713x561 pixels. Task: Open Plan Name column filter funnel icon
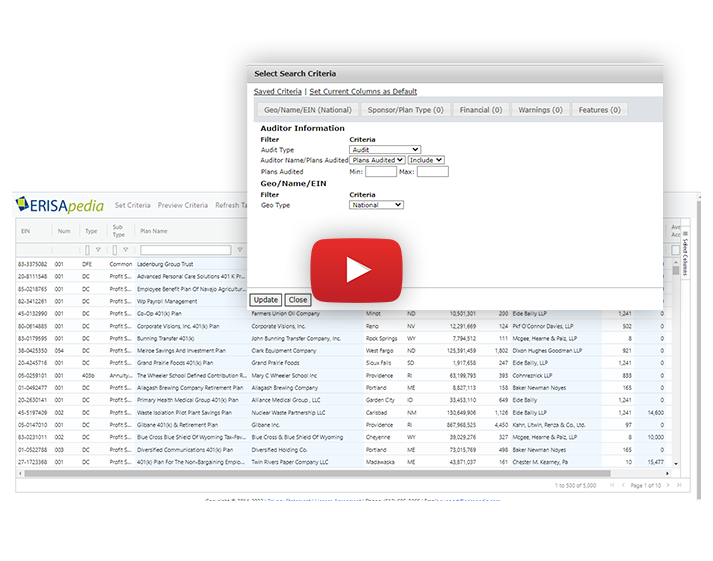[x=240, y=250]
